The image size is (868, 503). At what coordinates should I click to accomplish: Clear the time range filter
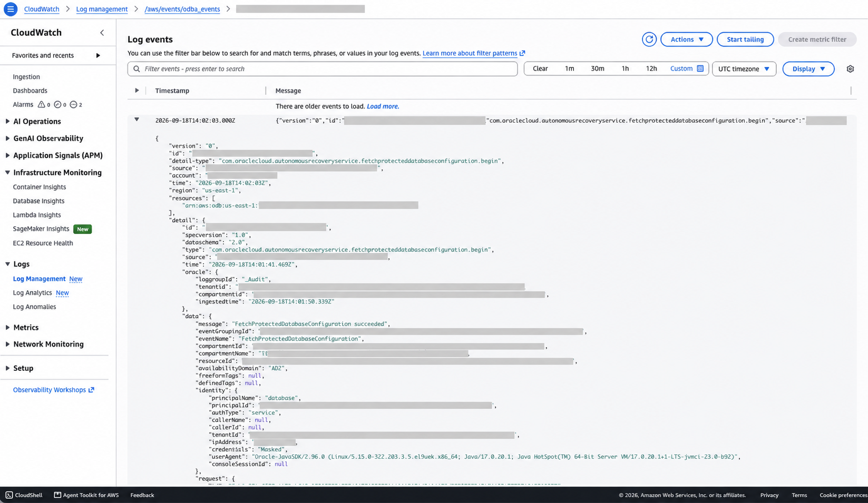point(540,69)
